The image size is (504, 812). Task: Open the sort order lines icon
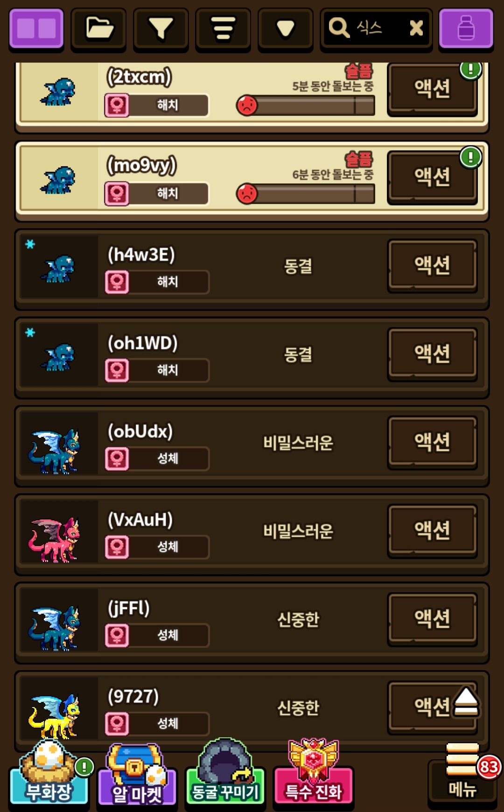[223, 29]
